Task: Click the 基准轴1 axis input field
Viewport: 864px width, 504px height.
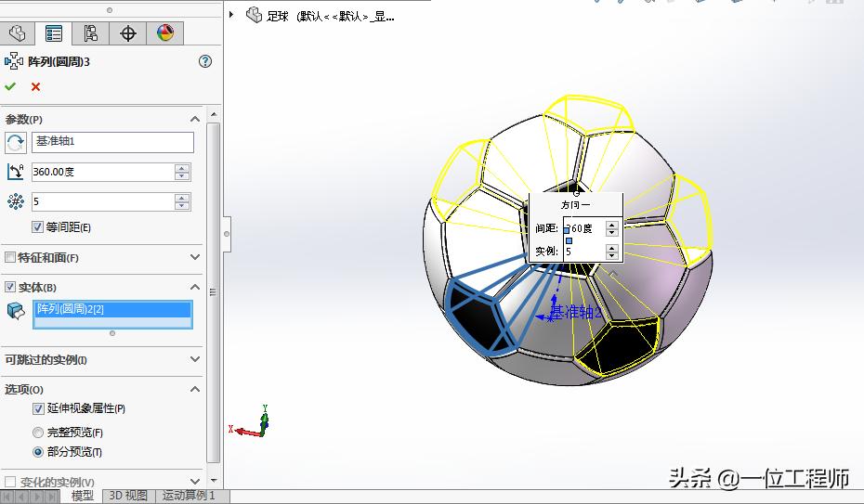Action: tap(112, 142)
